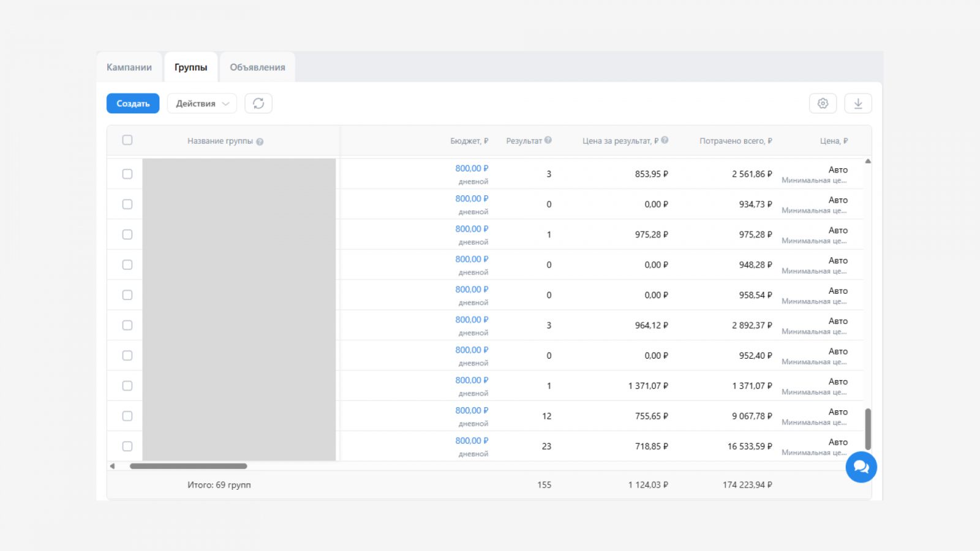Open table settings gear icon
The image size is (980, 551).
pos(823,103)
